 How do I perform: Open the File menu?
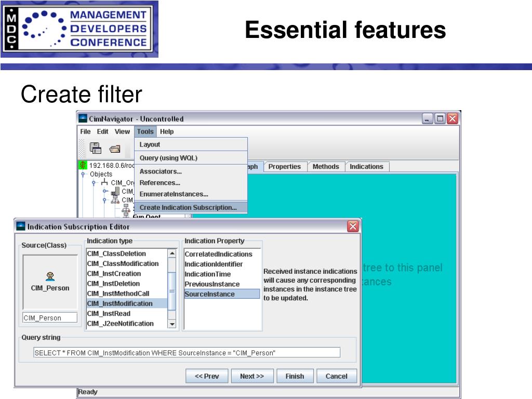85,131
